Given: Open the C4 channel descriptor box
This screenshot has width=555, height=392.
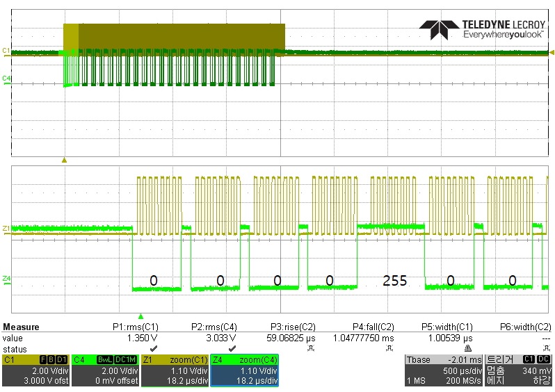Looking at the screenshot, I should 105,370.
